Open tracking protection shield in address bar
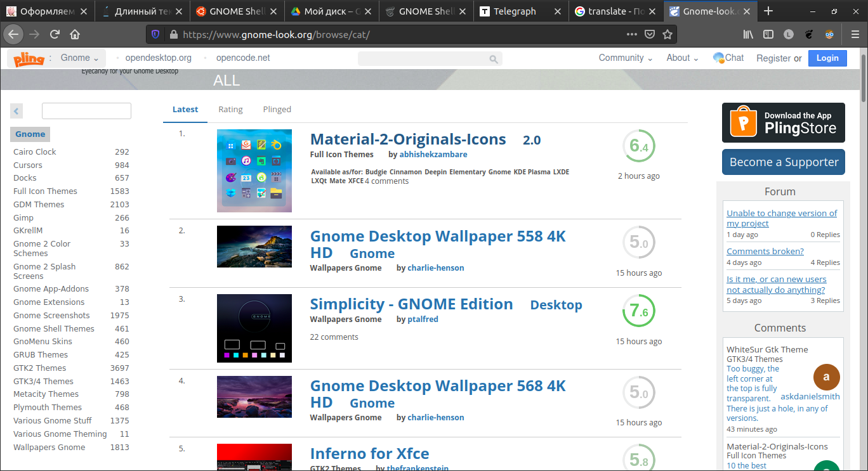This screenshot has width=868, height=471. [156, 34]
